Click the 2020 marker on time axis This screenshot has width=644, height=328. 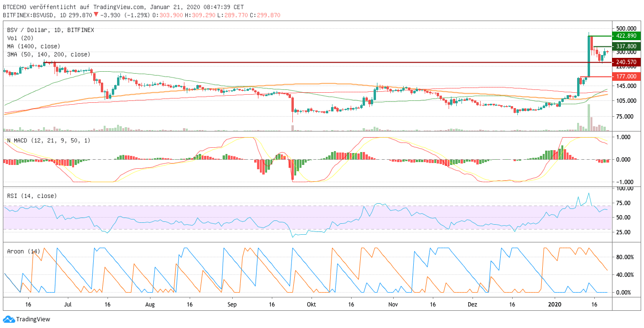click(x=555, y=305)
